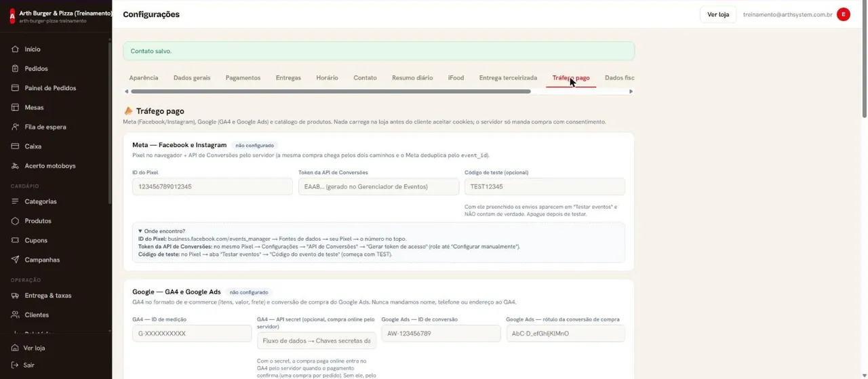The image size is (868, 379).
Task: Open Produtos in the sidebar
Action: [38, 221]
